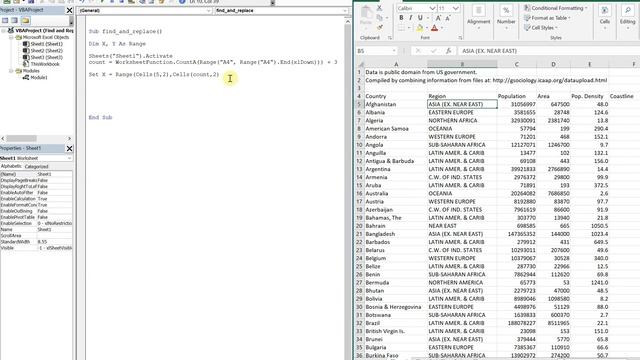Collapse the Modules folder node
Image resolution: width=640 pixels, height=360 pixels.
[11, 71]
